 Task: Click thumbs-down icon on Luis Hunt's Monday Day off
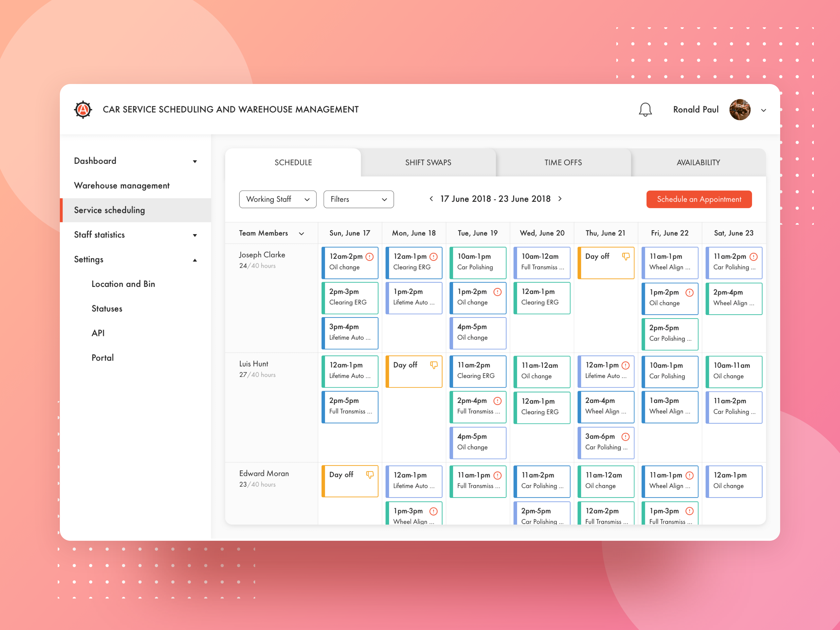[x=434, y=365]
